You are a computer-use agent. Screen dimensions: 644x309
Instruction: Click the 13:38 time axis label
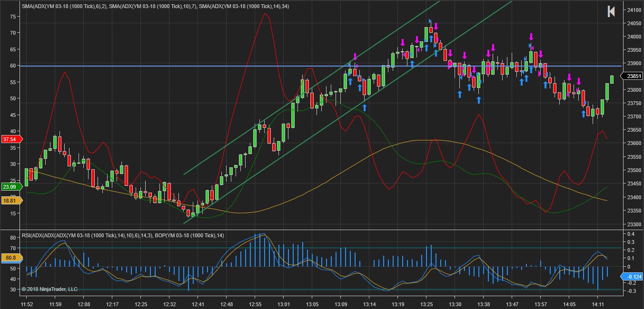[484, 304]
